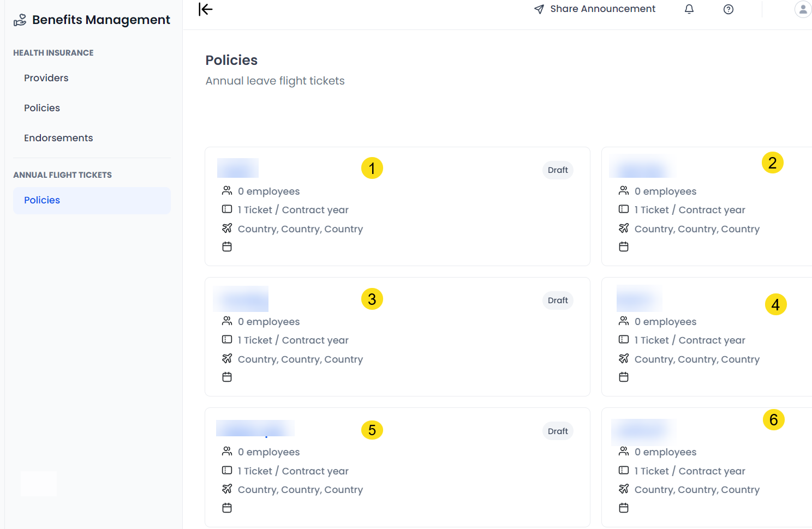Viewport: 812px width, 529px height.
Task: Click the Draft badge on policy card 3
Action: 557,300
